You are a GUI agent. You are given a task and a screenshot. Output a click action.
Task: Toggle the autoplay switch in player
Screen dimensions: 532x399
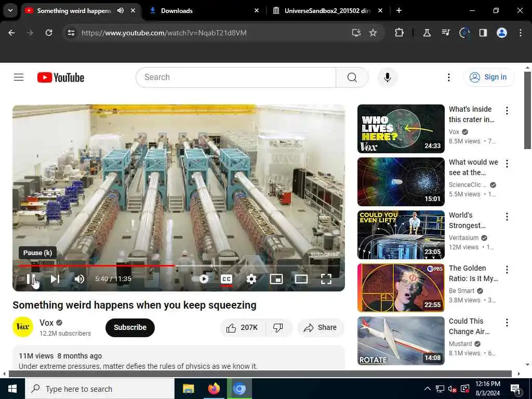coord(201,279)
